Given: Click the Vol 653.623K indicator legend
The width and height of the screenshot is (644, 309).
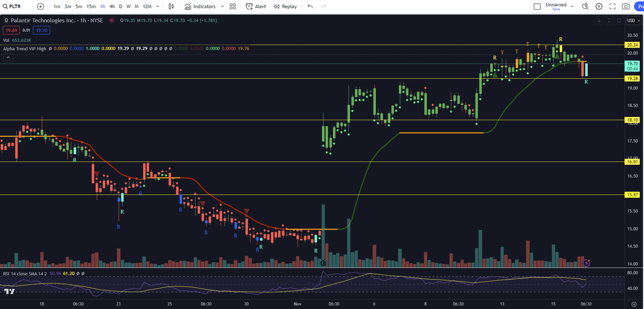Looking at the screenshot, I should [x=17, y=40].
